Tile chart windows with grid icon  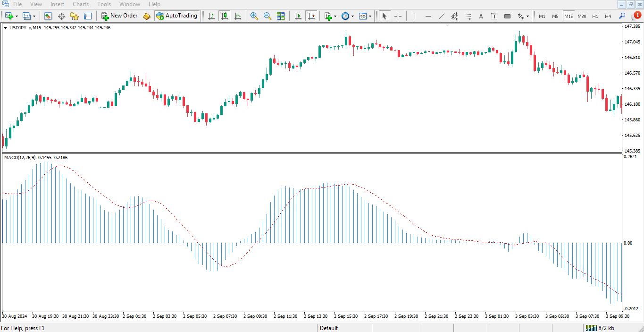pos(281,16)
